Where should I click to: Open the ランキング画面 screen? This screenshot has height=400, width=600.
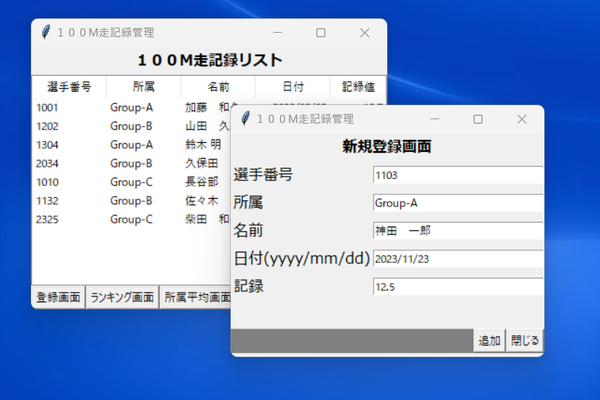122,297
